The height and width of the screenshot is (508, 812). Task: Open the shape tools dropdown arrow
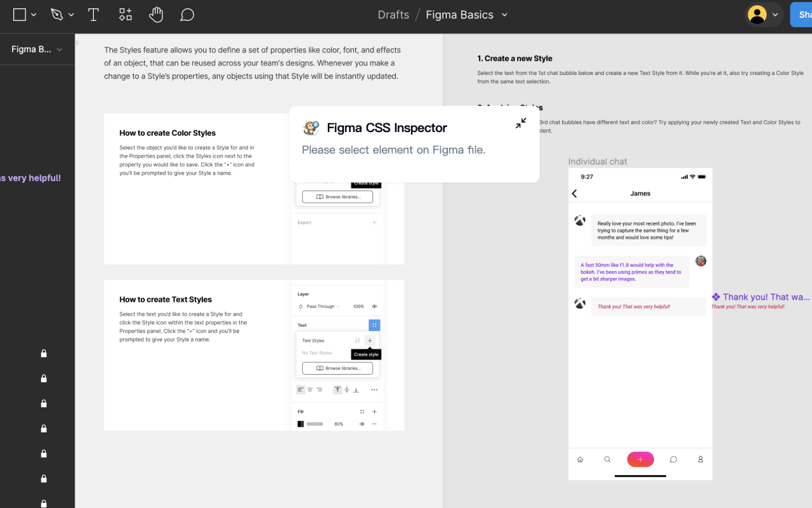(34, 15)
